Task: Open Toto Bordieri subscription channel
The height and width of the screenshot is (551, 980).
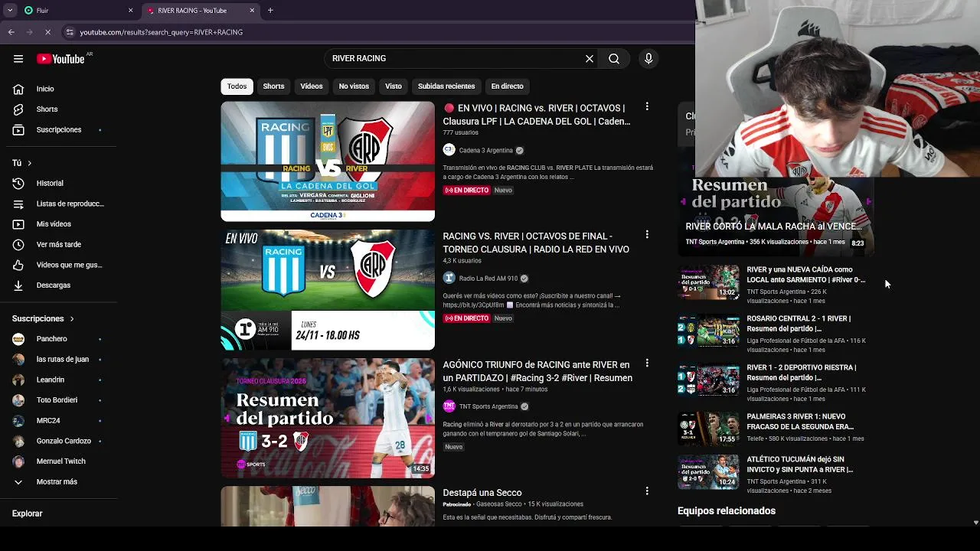Action: coord(56,400)
